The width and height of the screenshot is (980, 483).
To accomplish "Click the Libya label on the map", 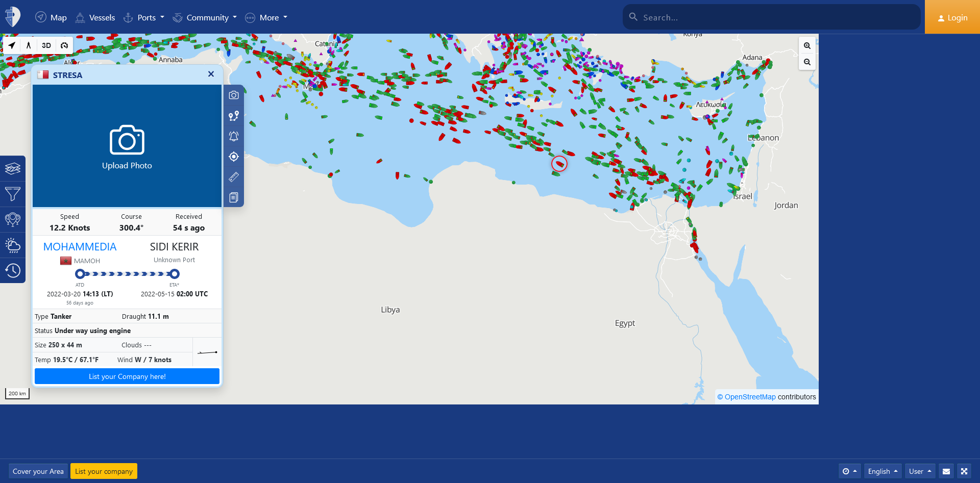I will pyautogui.click(x=390, y=310).
